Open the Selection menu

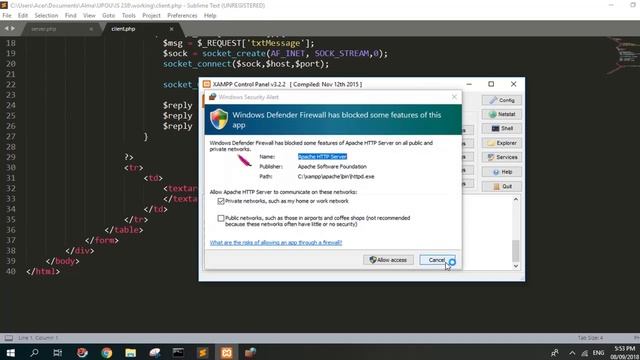pyautogui.click(x=46, y=16)
